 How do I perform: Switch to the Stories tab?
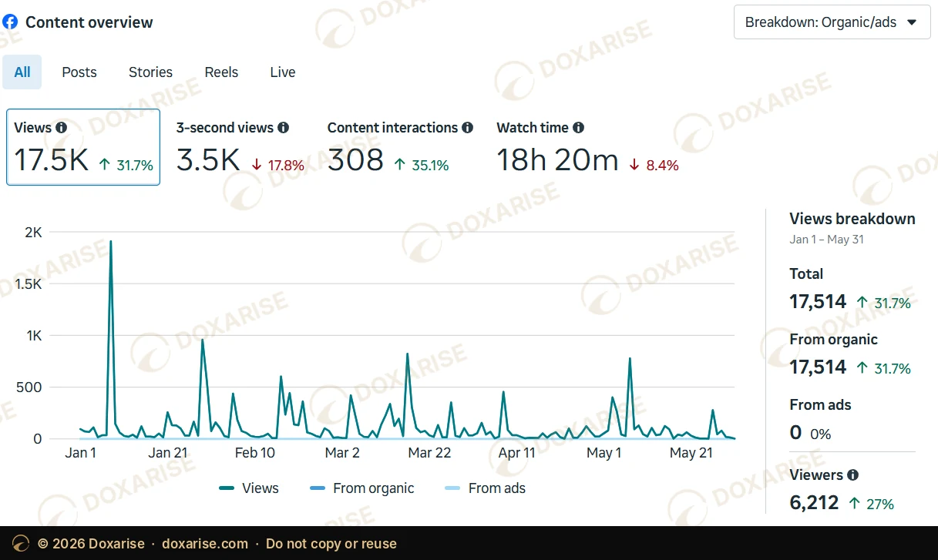(x=150, y=72)
